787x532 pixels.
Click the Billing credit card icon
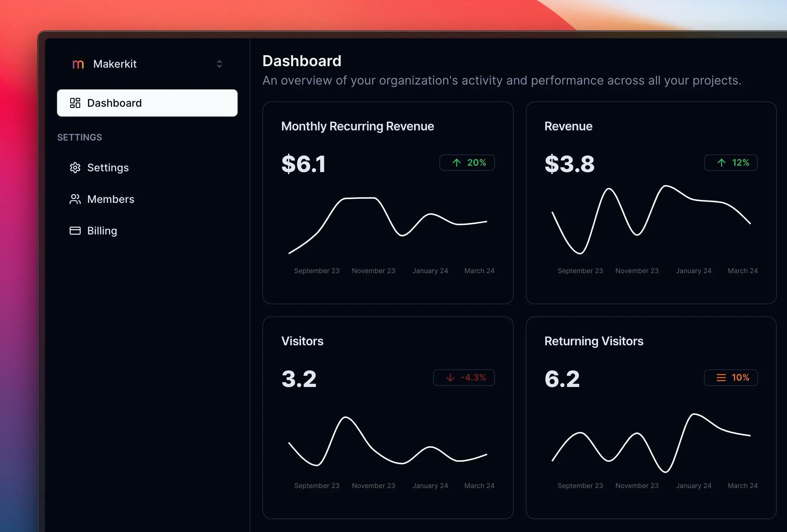(75, 231)
